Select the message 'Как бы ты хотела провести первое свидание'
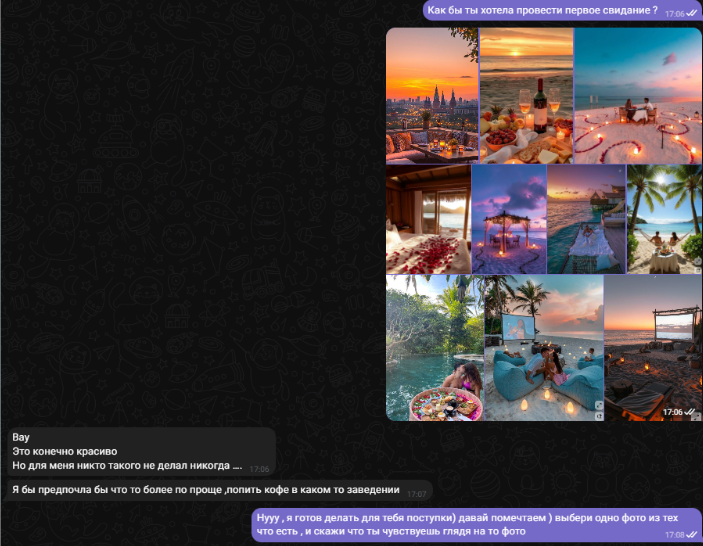The width and height of the screenshot is (703, 546). (541, 12)
